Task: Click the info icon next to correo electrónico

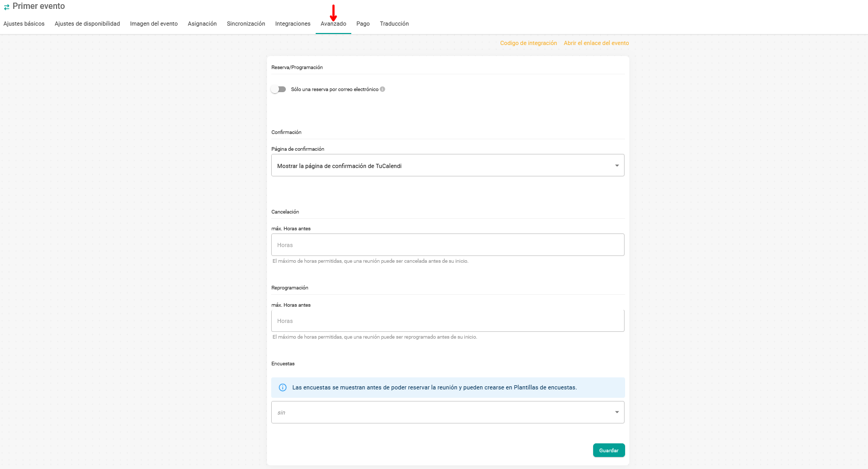Action: coord(383,89)
